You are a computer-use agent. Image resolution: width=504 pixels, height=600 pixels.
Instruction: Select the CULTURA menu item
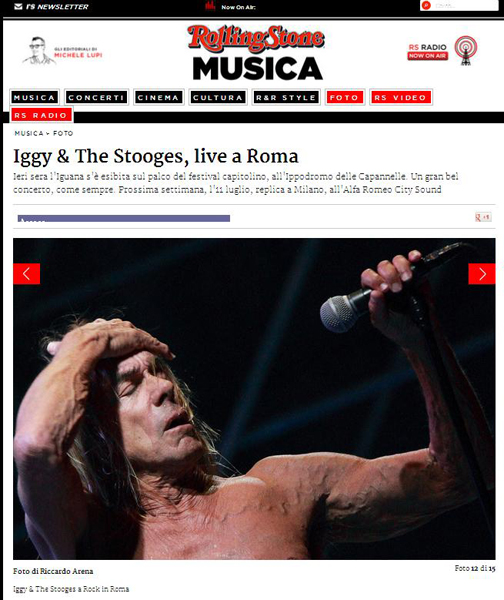click(x=218, y=98)
